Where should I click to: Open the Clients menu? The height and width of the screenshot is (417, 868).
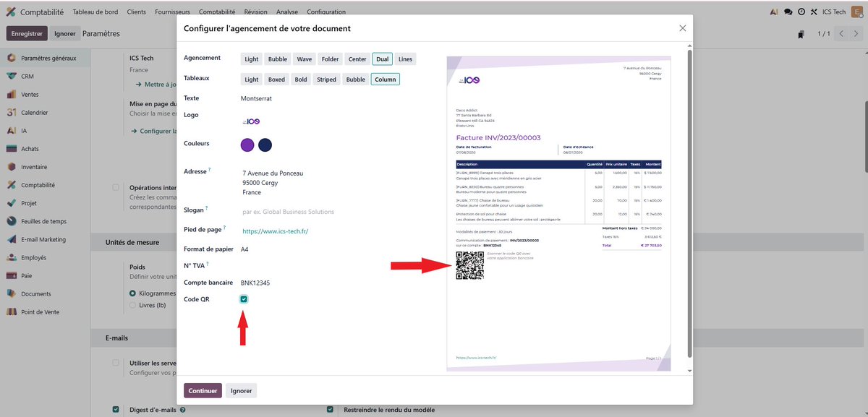[x=137, y=12]
